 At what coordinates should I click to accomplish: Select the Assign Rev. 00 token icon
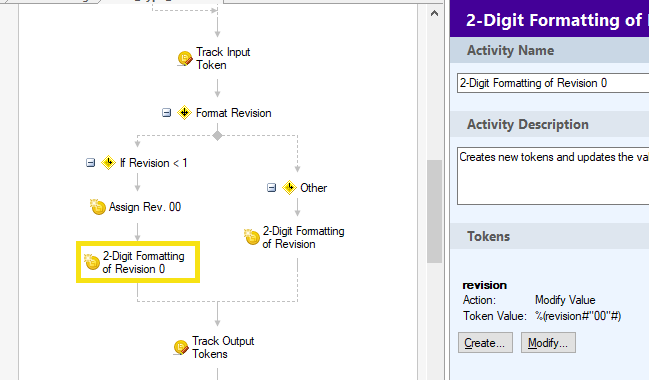tap(98, 207)
